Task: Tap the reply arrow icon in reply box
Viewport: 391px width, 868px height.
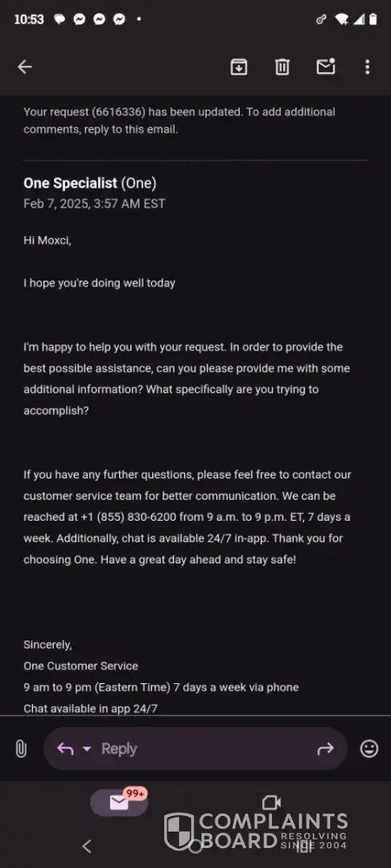Action: click(x=65, y=749)
